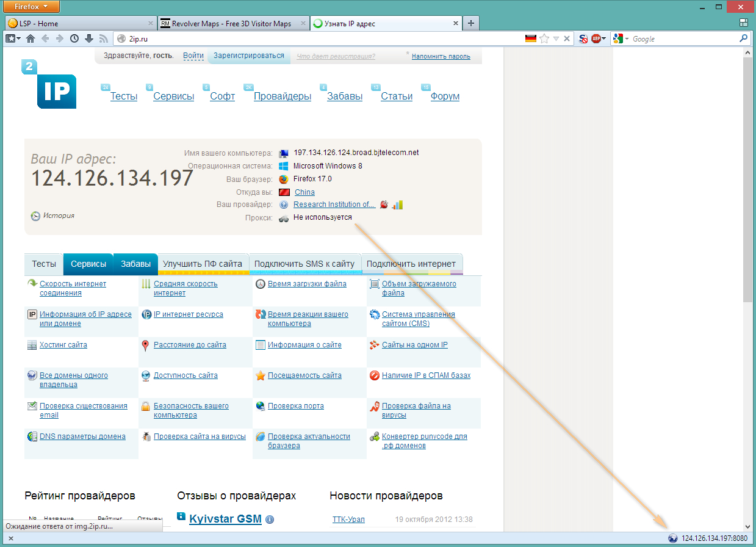Open the ТТК-Урал news link
The width and height of the screenshot is (756, 547).
(x=348, y=520)
